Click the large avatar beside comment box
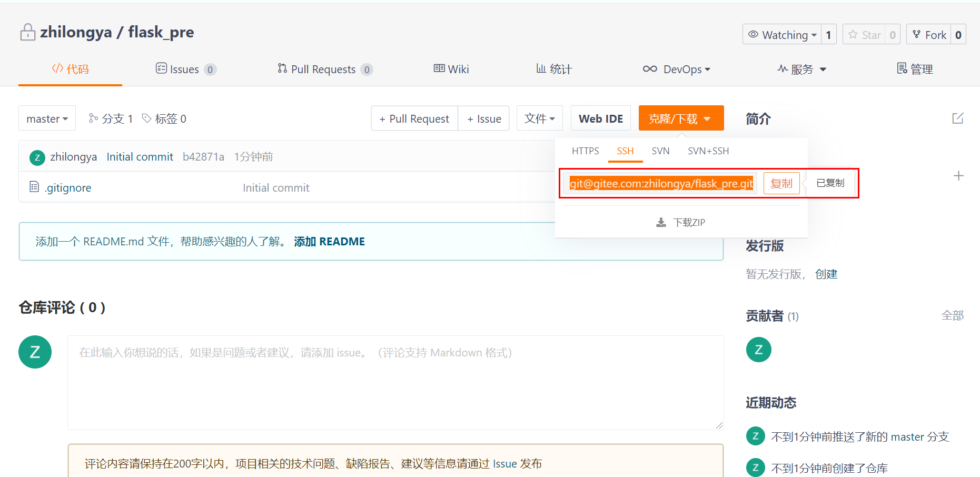Screen dimensions: 980x477 tap(35, 352)
